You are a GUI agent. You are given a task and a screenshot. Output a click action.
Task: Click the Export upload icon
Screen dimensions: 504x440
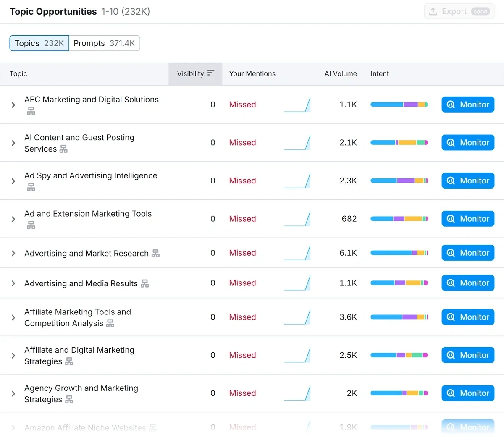pos(433,11)
